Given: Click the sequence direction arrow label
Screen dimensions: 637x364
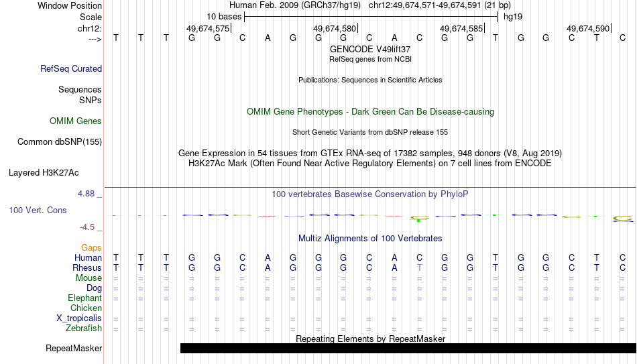Looking at the screenshot, I should pyautogui.click(x=95, y=40).
